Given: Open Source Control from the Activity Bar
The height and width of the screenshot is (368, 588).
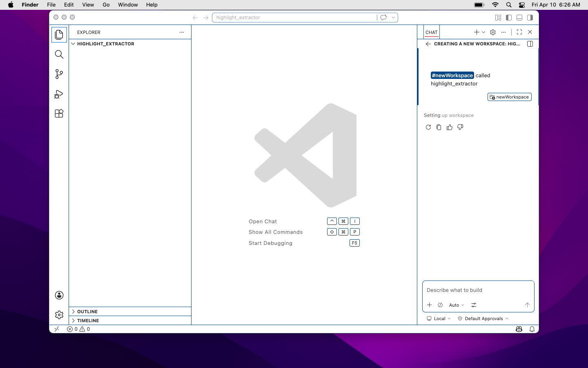Looking at the screenshot, I should pyautogui.click(x=59, y=74).
